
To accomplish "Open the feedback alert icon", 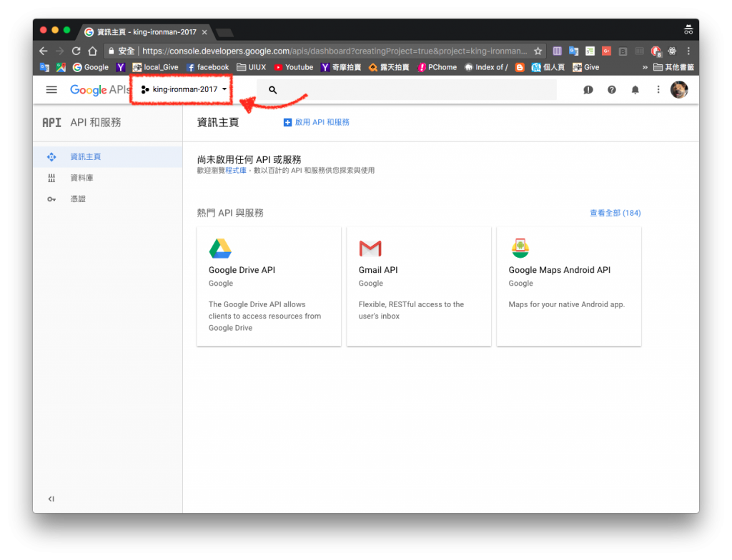I will coord(588,89).
